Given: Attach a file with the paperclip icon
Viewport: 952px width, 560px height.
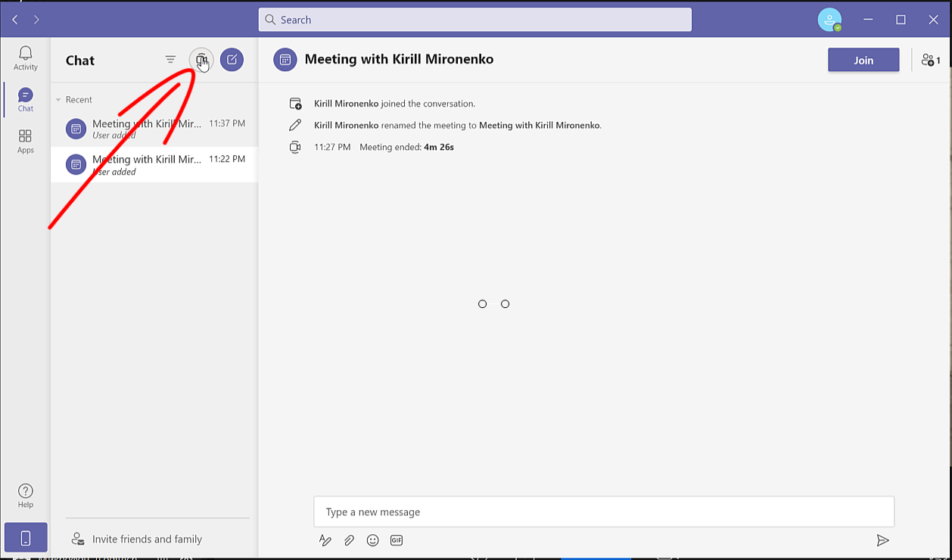Looking at the screenshot, I should coord(349,540).
